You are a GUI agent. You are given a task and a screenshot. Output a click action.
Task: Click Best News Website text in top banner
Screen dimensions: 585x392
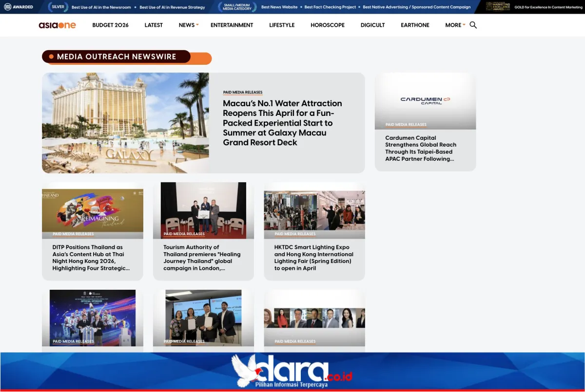(279, 7)
